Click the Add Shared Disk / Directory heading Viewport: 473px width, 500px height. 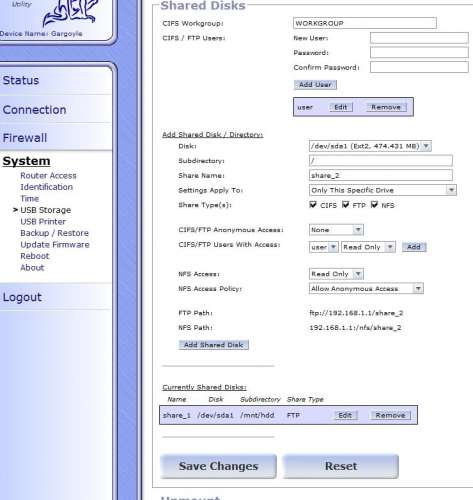pos(212,134)
